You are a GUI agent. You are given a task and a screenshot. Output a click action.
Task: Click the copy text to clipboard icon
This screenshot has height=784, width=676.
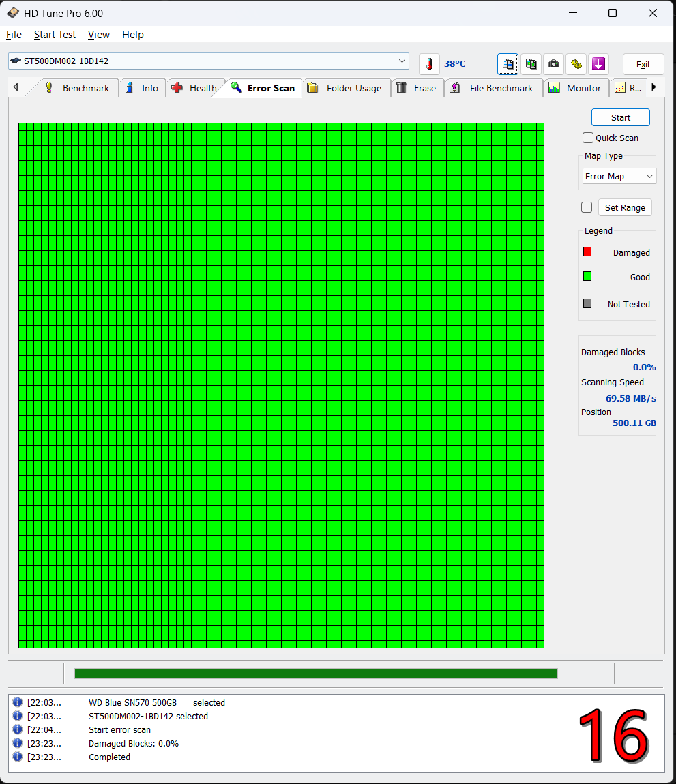pos(508,64)
